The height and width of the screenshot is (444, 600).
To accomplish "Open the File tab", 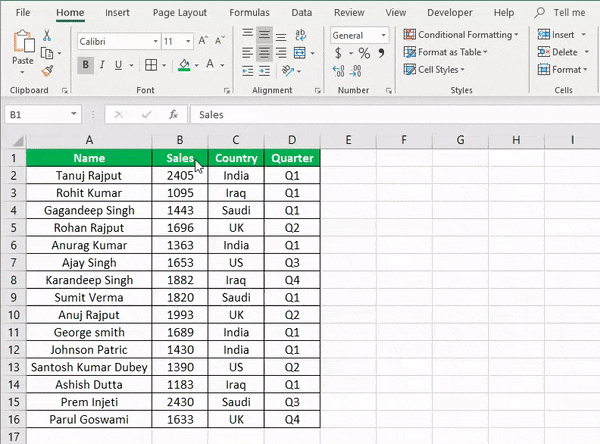I will click(23, 13).
